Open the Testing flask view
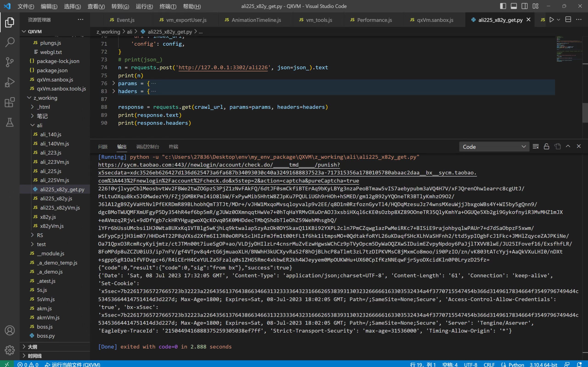The image size is (588, 367). 10,122
